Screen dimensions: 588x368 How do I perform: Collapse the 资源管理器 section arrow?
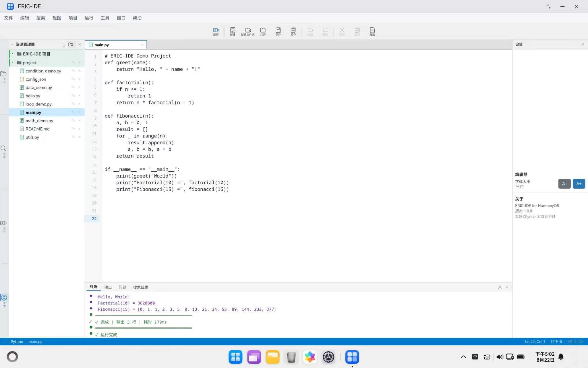(12, 44)
